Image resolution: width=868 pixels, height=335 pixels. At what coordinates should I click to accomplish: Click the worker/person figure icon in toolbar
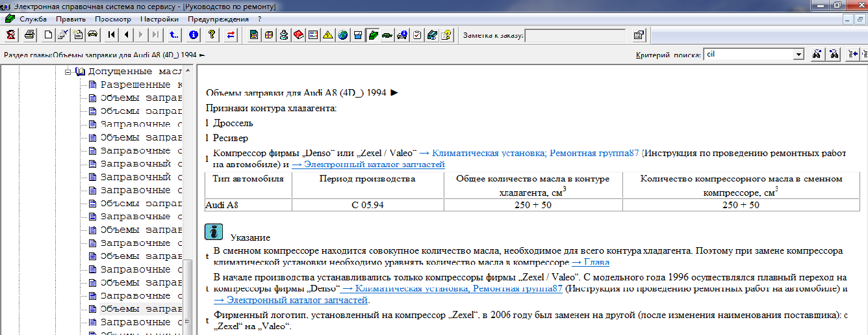coord(284,35)
